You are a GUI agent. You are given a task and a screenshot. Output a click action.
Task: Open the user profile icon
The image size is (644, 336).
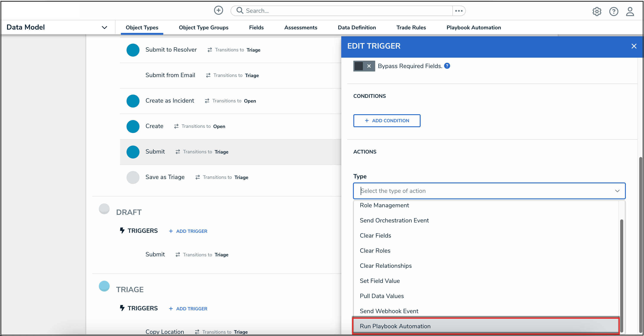[630, 11]
